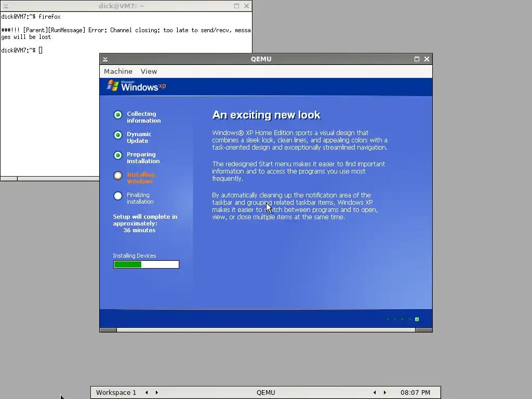Click the terminal prompt cursor line
Screen dimensions: 532x399
(x=22, y=50)
